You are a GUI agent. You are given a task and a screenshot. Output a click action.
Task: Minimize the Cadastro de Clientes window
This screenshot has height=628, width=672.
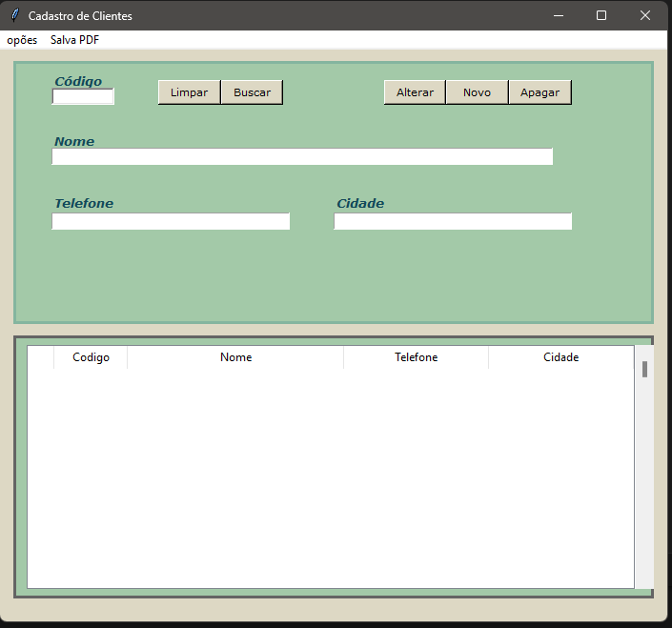coord(558,15)
